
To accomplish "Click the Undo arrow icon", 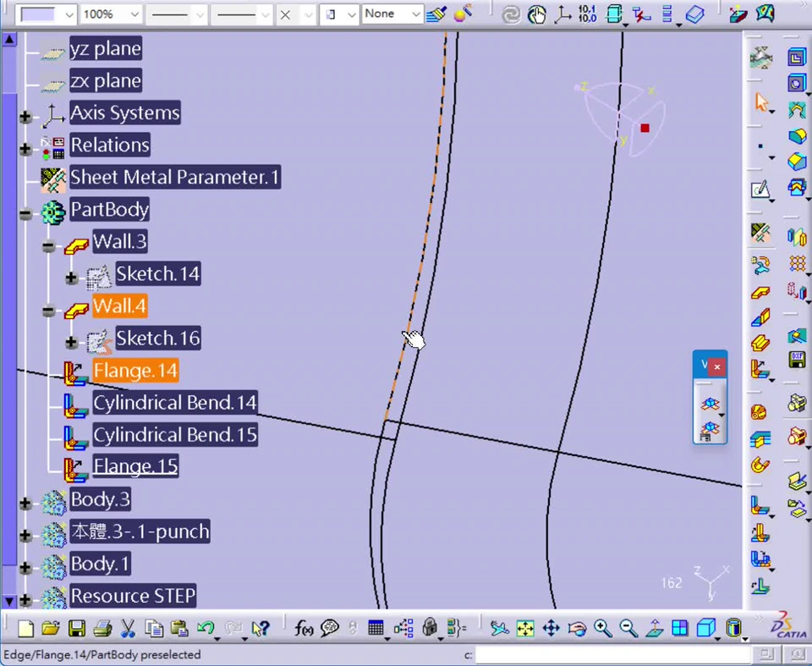I will pyautogui.click(x=204, y=628).
